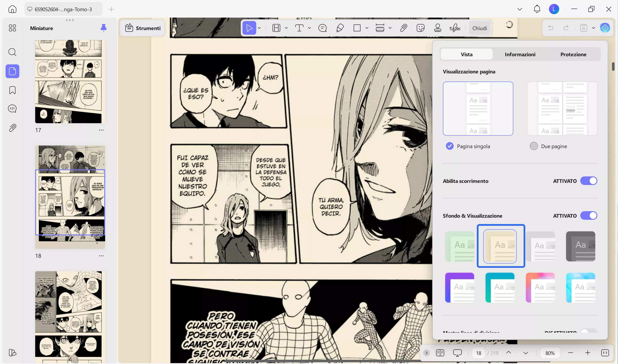
Task: Turn off Sfondo & Visualizzazione toggle
Action: tap(589, 216)
